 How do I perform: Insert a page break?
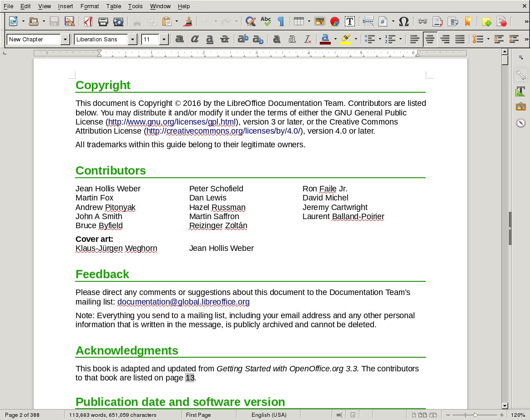click(368, 21)
